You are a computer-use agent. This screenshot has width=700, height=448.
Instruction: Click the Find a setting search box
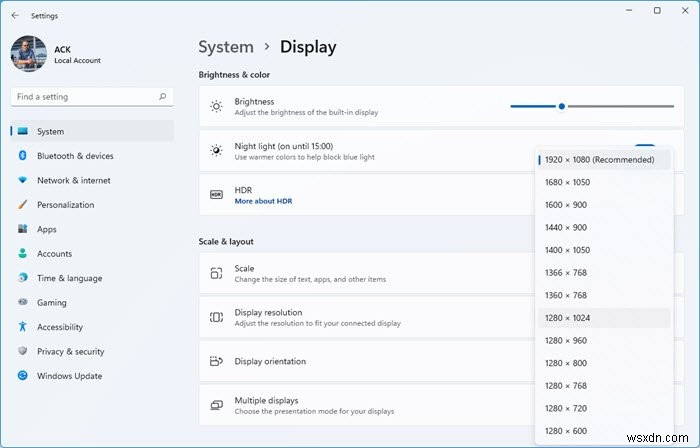(x=92, y=97)
